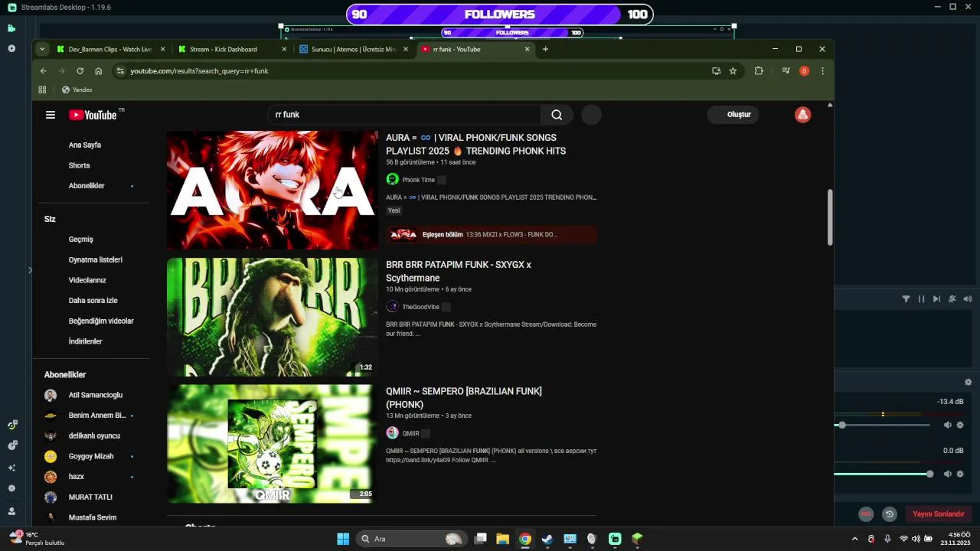Open Ana Sayfa in YouTube sidebar
This screenshot has height=551, width=980.
[85, 145]
